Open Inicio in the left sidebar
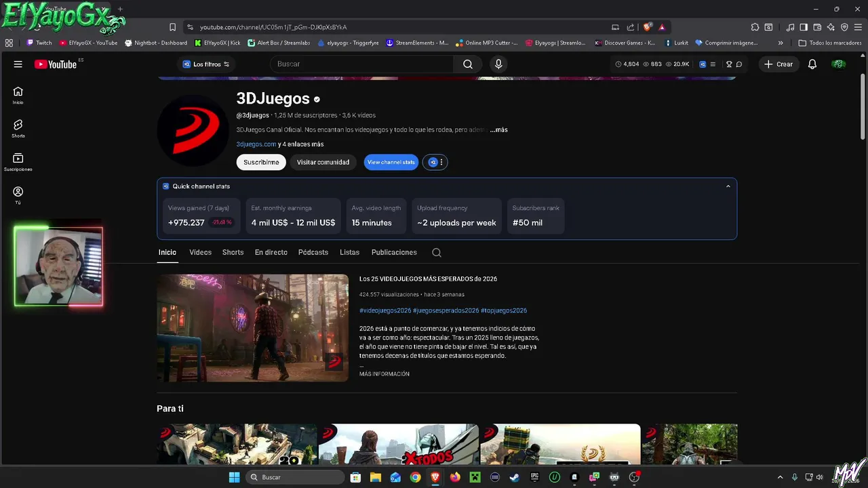The width and height of the screenshot is (868, 488). [x=18, y=96]
